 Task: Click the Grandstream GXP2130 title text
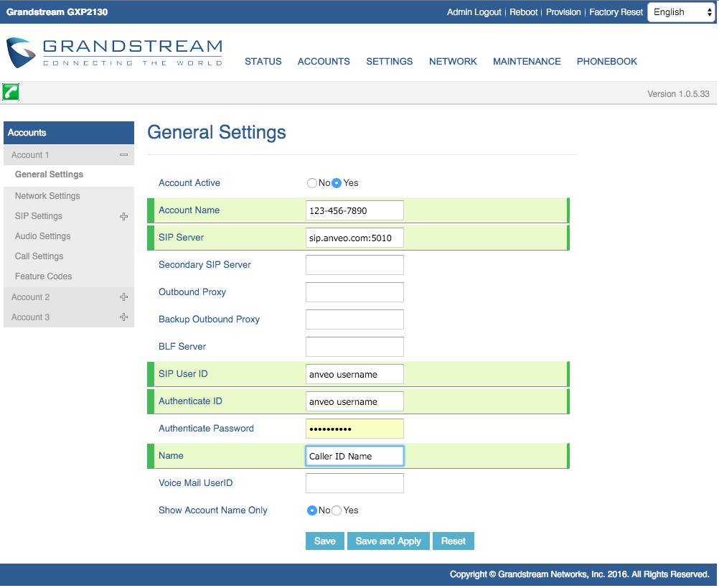(57, 12)
